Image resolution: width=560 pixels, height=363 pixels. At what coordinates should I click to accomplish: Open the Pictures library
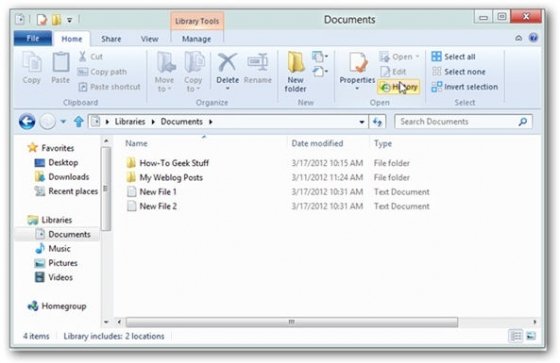pyautogui.click(x=56, y=263)
